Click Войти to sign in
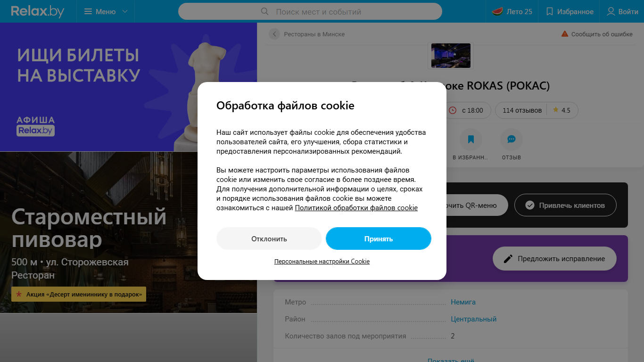 pos(628,11)
